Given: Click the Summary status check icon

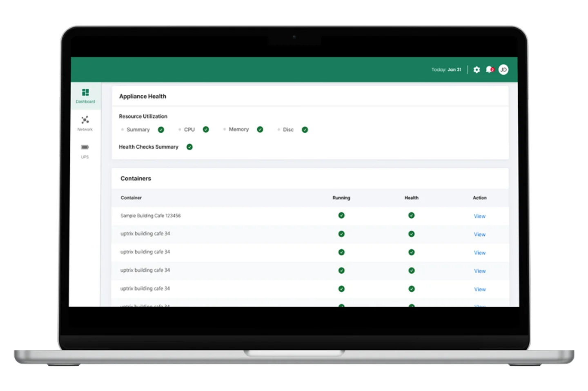Looking at the screenshot, I should click(161, 130).
